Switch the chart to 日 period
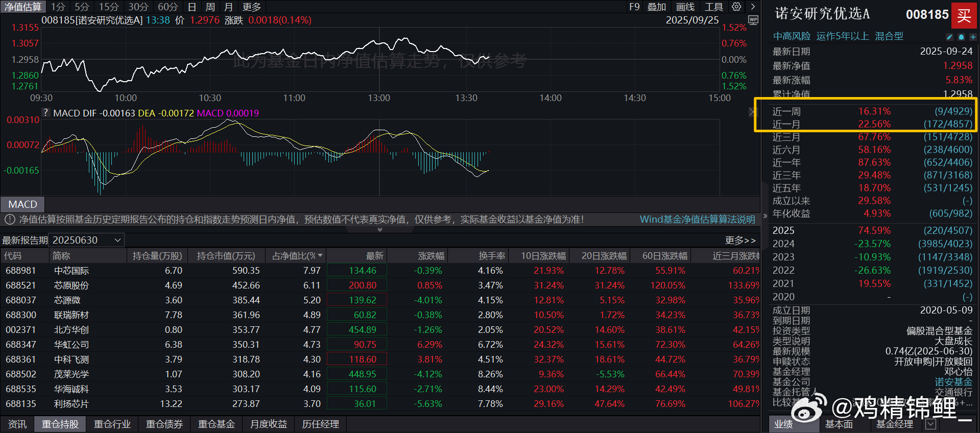The width and height of the screenshot is (980, 433). tap(192, 7)
